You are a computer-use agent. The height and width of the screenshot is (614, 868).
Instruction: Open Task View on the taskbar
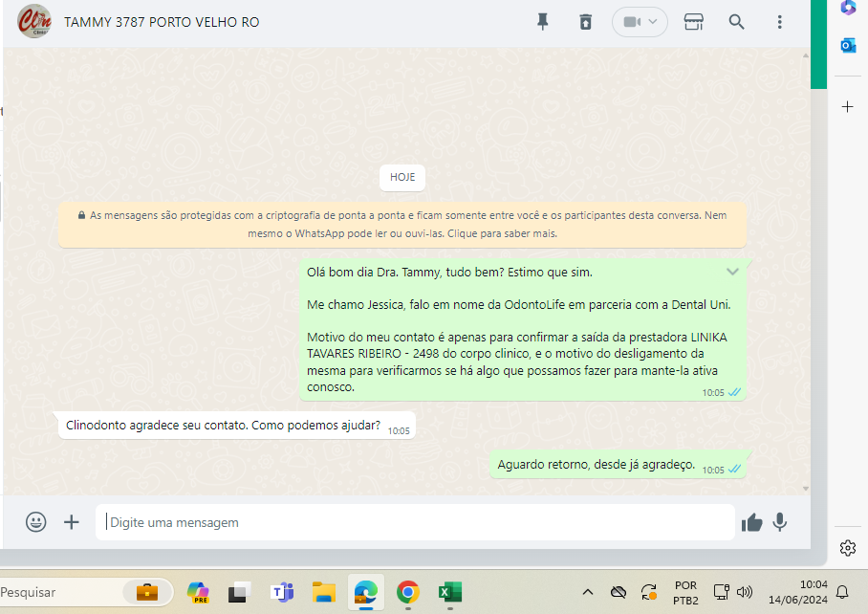pyautogui.click(x=239, y=592)
